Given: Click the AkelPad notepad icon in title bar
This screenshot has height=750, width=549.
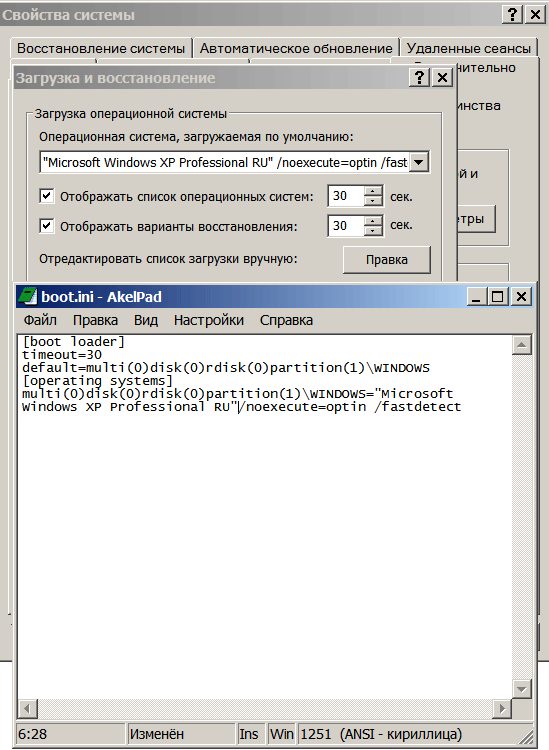Looking at the screenshot, I should 27,297.
